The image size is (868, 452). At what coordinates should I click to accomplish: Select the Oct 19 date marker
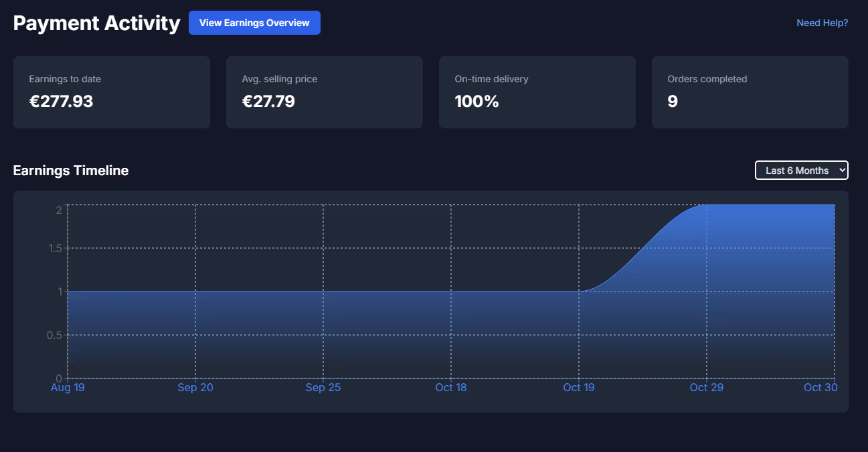[x=578, y=387]
